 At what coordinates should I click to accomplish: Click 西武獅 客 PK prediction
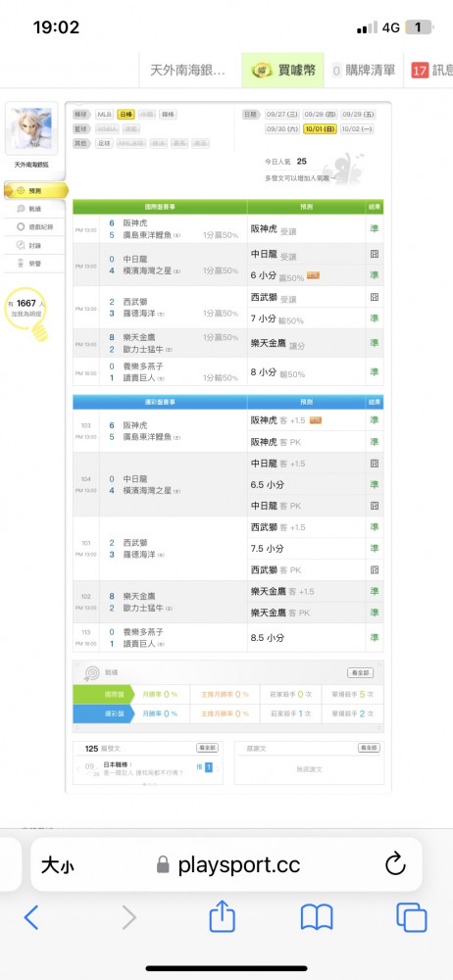(276, 570)
